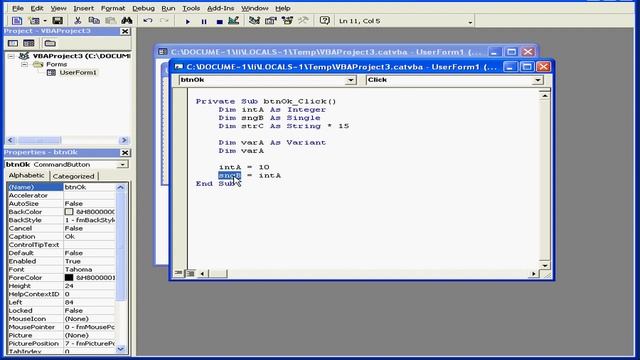Click the ForeColor black swatch

69,278
